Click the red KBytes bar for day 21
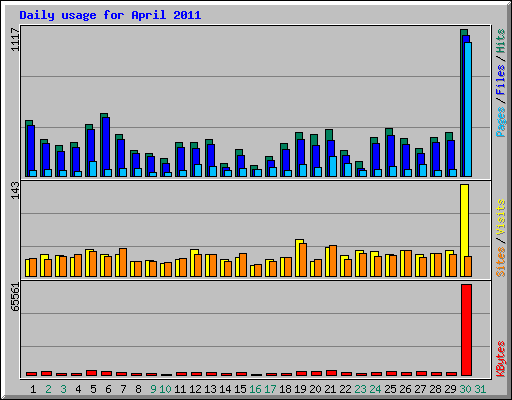Screen dimensions: 512x400 pos(331,373)
